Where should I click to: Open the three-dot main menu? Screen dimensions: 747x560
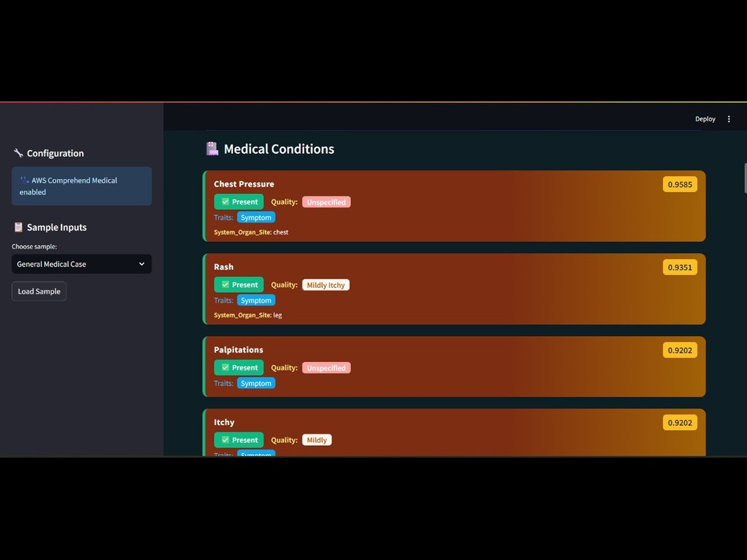728,119
